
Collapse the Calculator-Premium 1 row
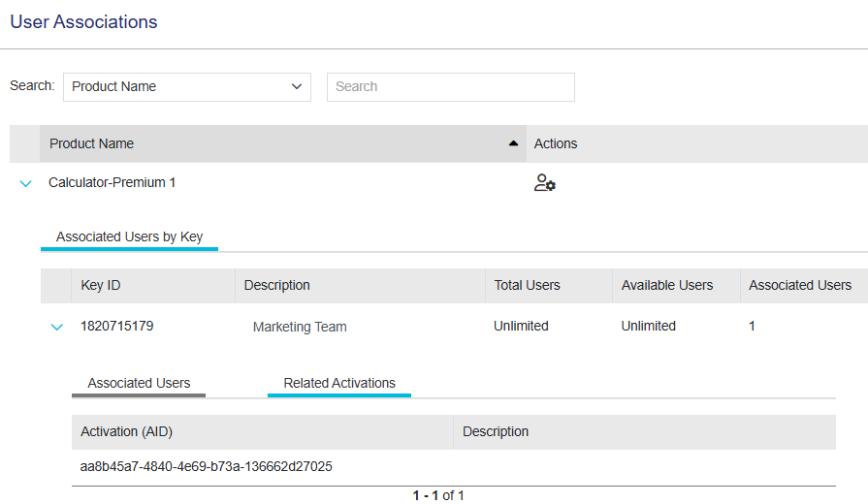(26, 183)
